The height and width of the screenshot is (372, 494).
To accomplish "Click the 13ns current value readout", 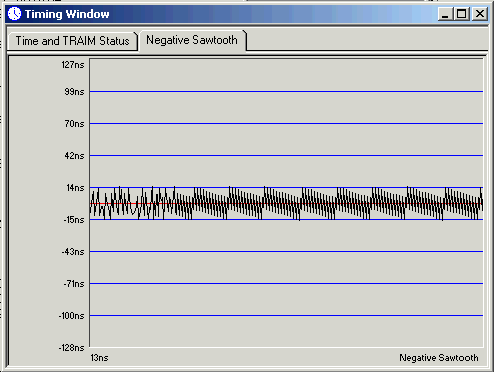I will coord(99,358).
